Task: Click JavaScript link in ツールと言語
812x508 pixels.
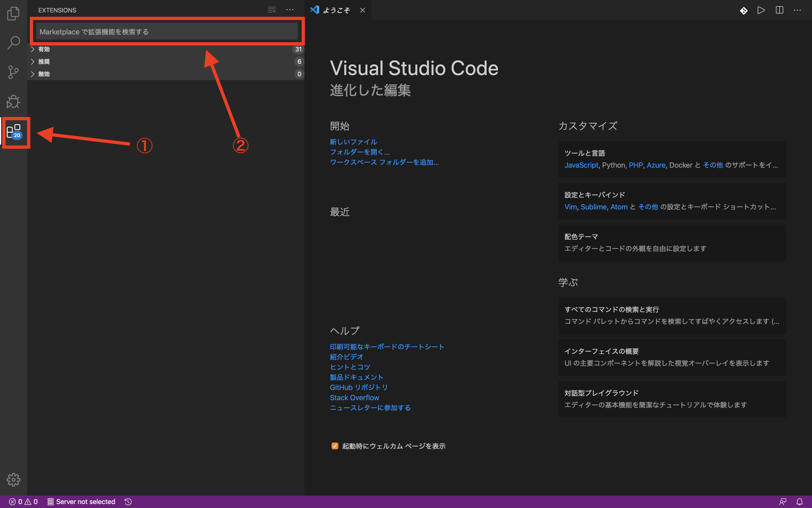Action: 581,165
